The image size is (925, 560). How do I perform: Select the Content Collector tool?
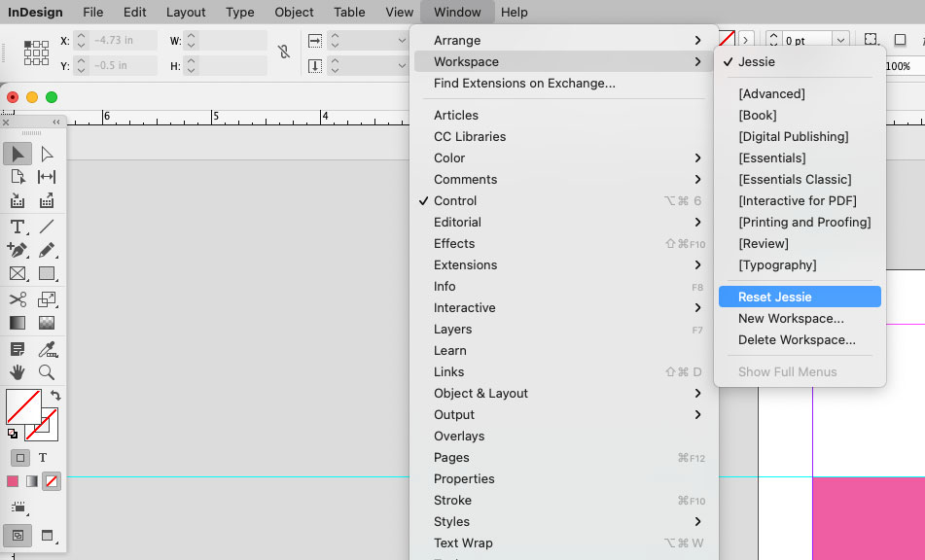point(18,201)
